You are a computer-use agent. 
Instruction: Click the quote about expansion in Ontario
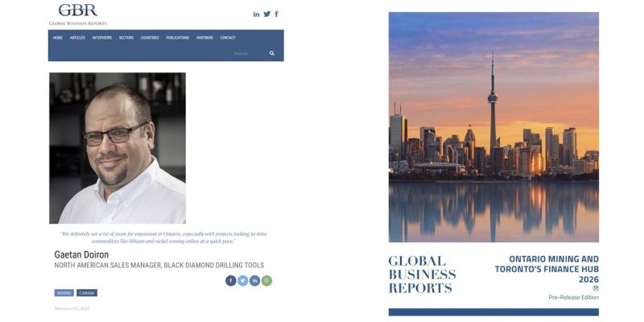tap(163, 237)
